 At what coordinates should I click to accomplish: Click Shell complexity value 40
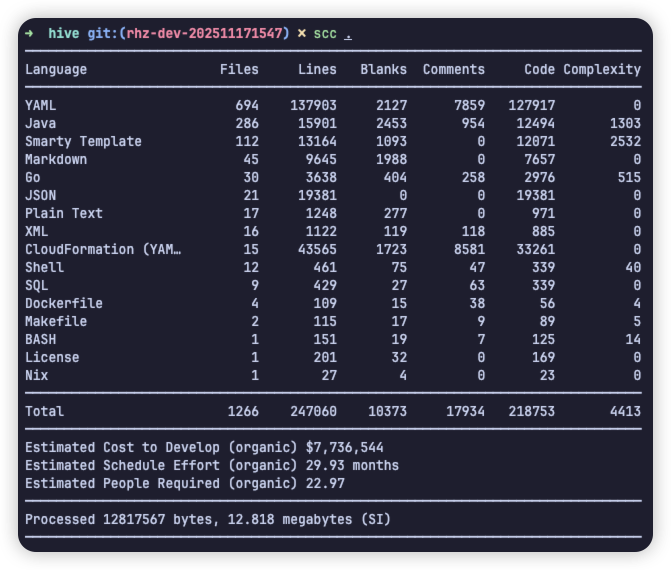[633, 267]
